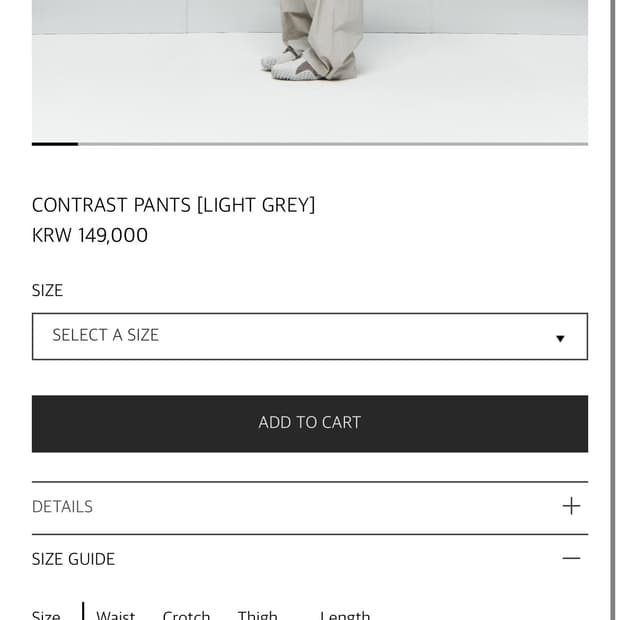Collapse the Size Guide section label

point(73,559)
